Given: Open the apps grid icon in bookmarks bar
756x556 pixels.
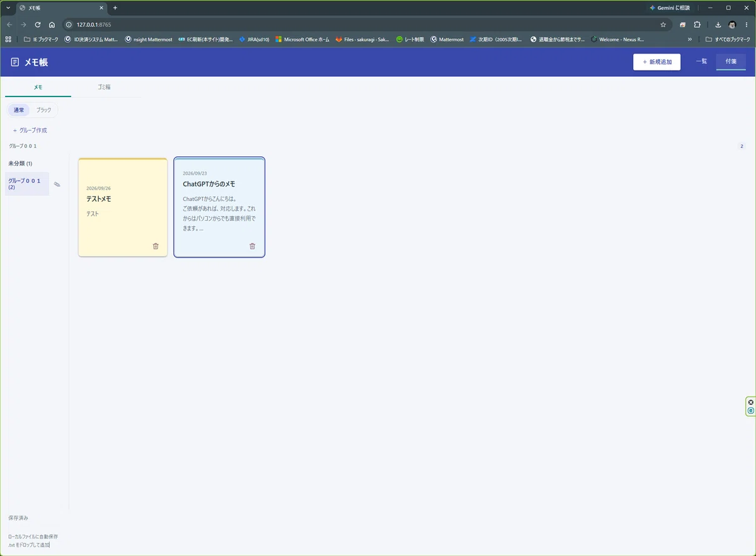Looking at the screenshot, I should click(x=9, y=39).
